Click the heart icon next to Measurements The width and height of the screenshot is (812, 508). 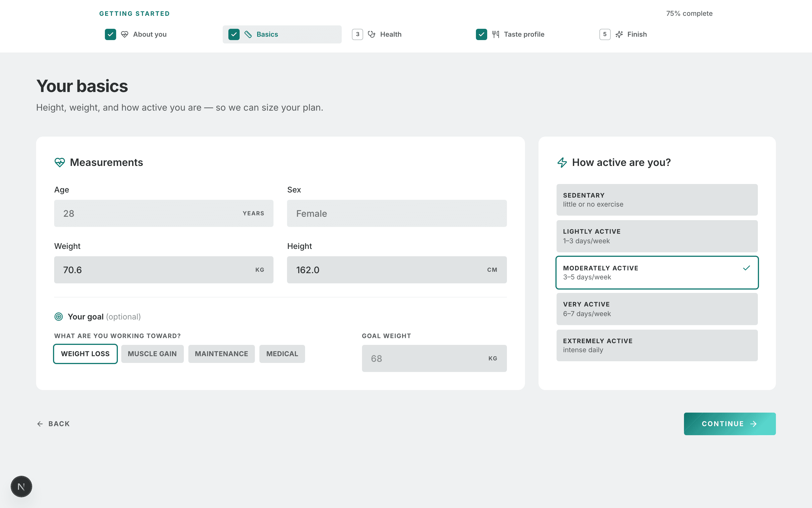(59, 163)
